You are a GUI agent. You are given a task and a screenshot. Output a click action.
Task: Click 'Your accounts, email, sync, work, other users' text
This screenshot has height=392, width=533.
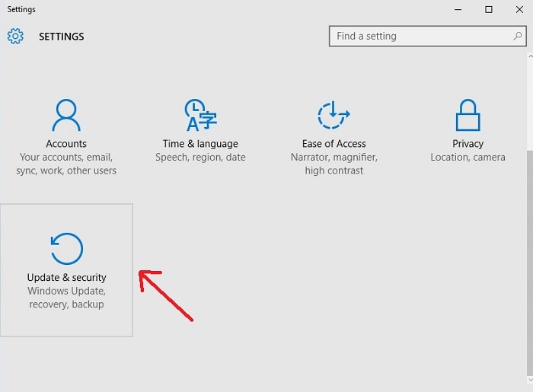coord(66,164)
